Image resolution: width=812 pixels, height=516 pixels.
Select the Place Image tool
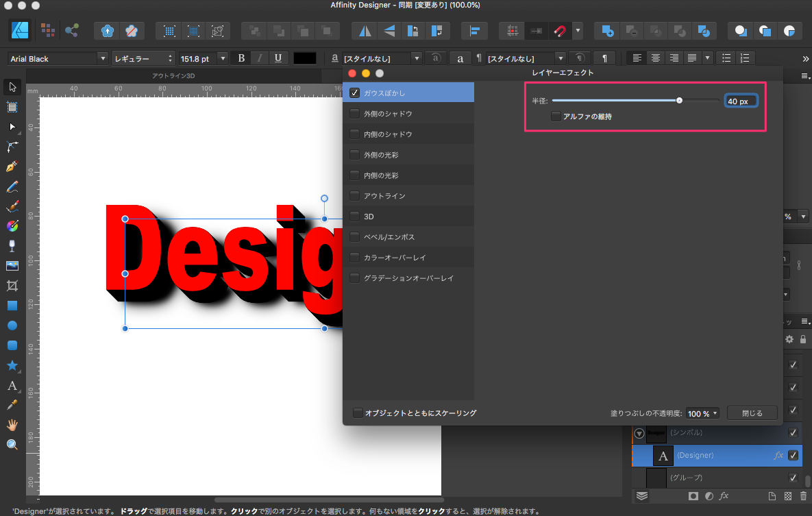[12, 266]
